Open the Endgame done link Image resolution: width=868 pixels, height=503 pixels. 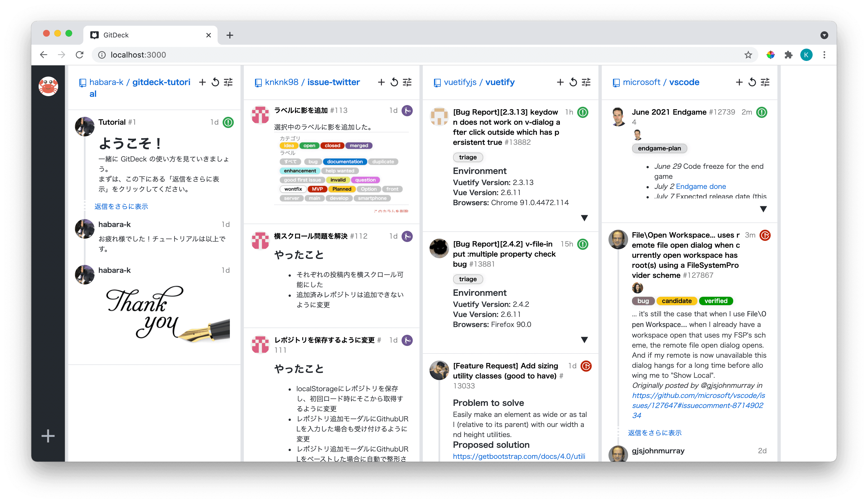coord(700,186)
